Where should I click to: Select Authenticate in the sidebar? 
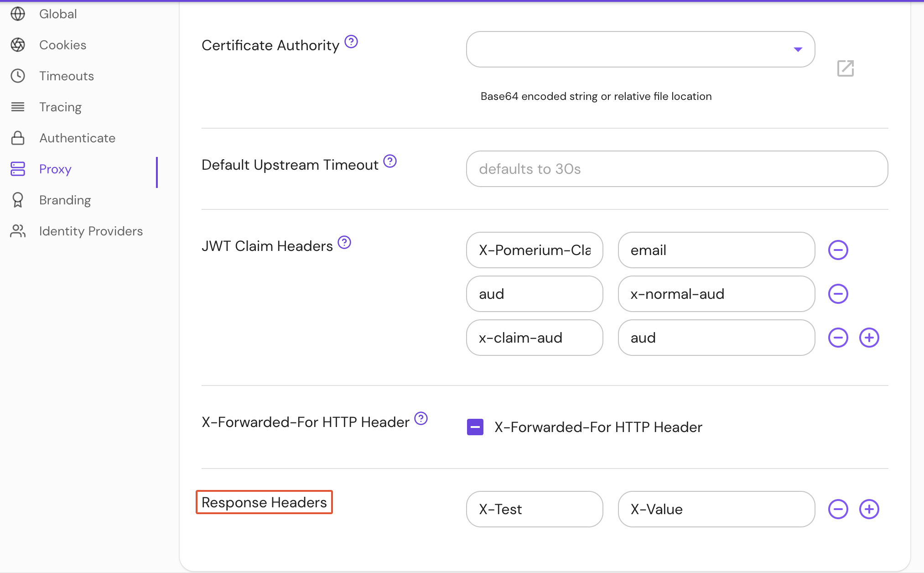[77, 138]
